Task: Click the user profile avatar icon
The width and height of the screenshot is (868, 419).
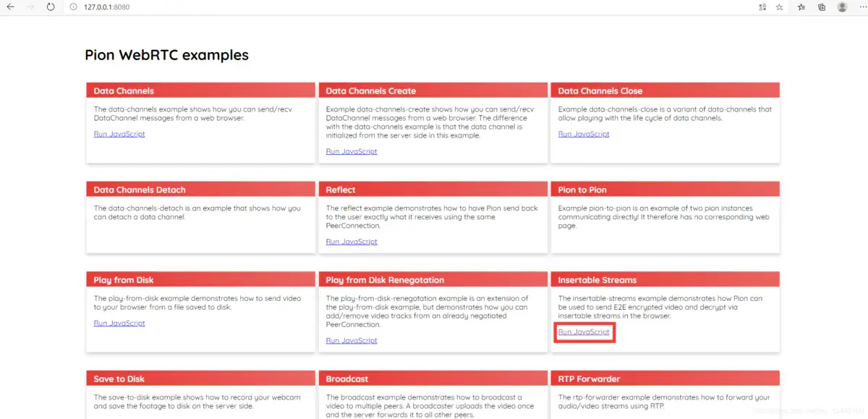Action: click(x=842, y=7)
